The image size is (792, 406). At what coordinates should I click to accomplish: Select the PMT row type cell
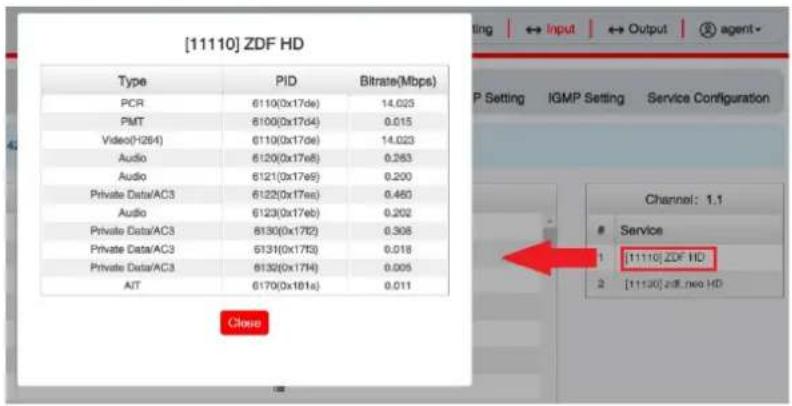pyautogui.click(x=132, y=121)
